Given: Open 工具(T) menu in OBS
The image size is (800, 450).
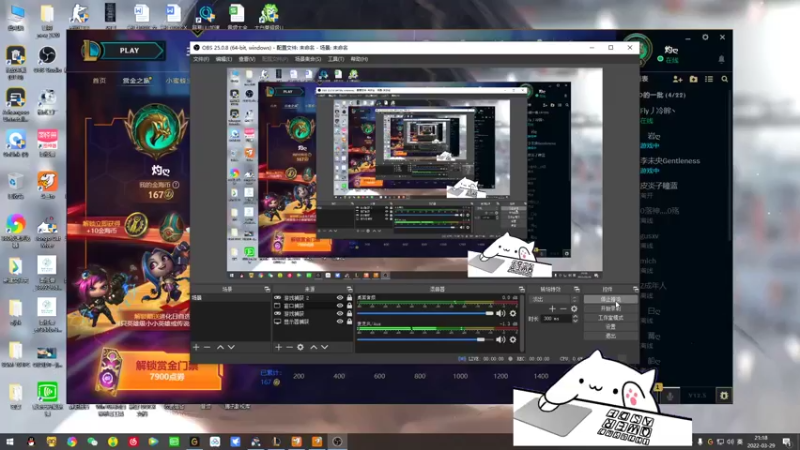Looking at the screenshot, I should 336,59.
